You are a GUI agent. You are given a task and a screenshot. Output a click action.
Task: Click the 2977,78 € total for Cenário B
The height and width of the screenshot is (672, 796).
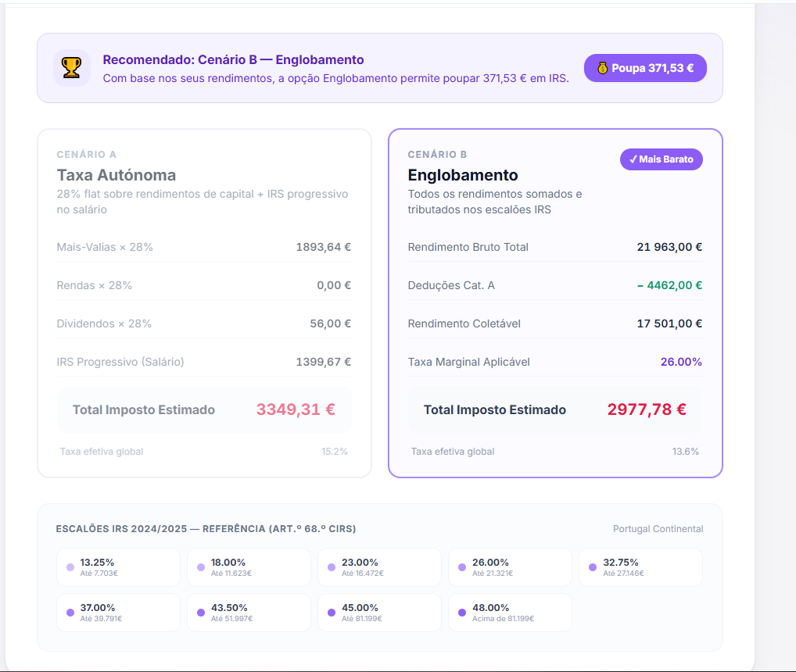point(647,409)
